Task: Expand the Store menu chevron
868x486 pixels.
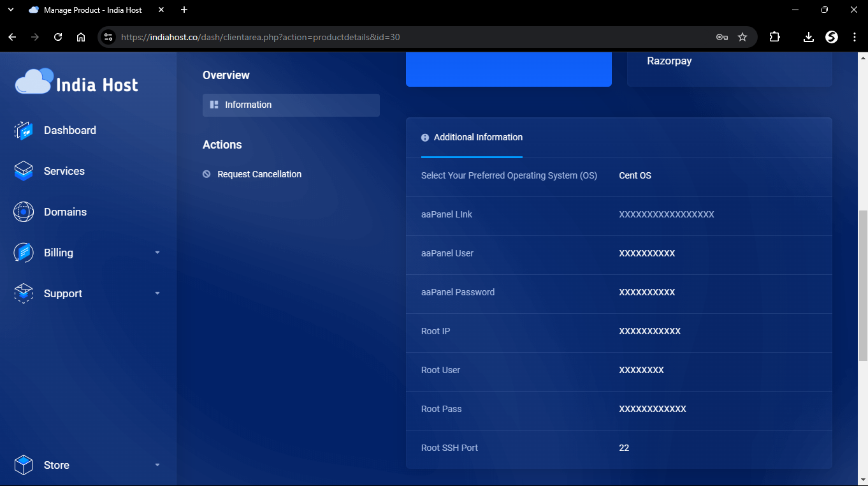Action: 157,465
